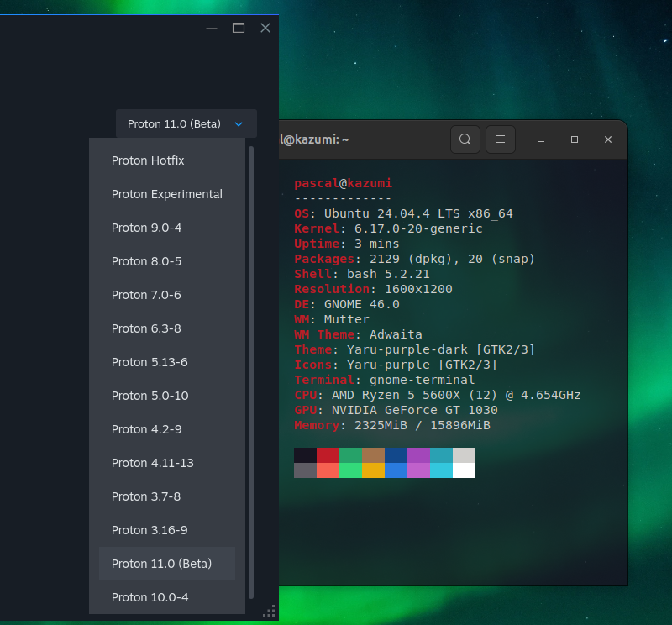The width and height of the screenshot is (672, 625).
Task: Open search in the terminal titlebar
Action: 465,139
